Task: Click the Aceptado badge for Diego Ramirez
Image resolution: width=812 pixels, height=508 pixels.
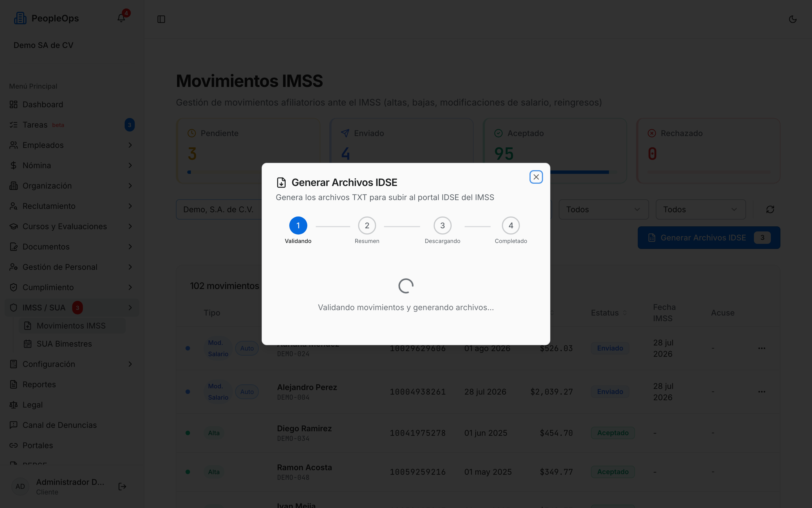Action: (613, 433)
